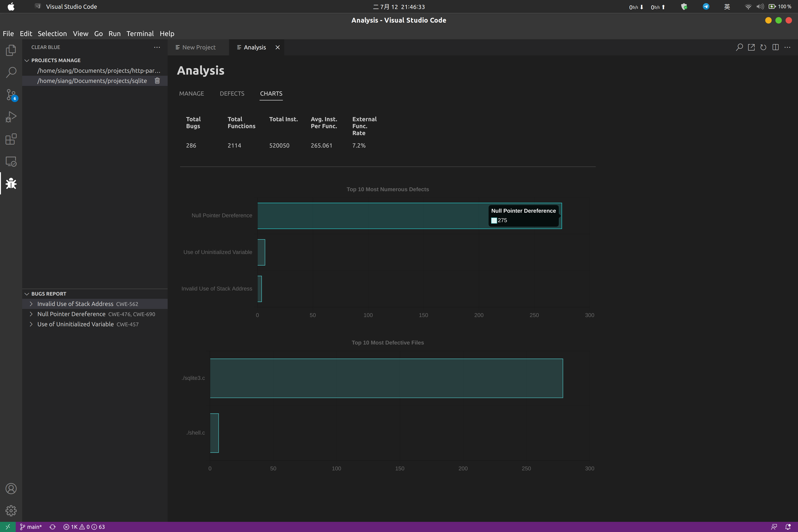Collapse the PROJECTS MANAGE section
The height and width of the screenshot is (532, 798).
pyautogui.click(x=27, y=60)
